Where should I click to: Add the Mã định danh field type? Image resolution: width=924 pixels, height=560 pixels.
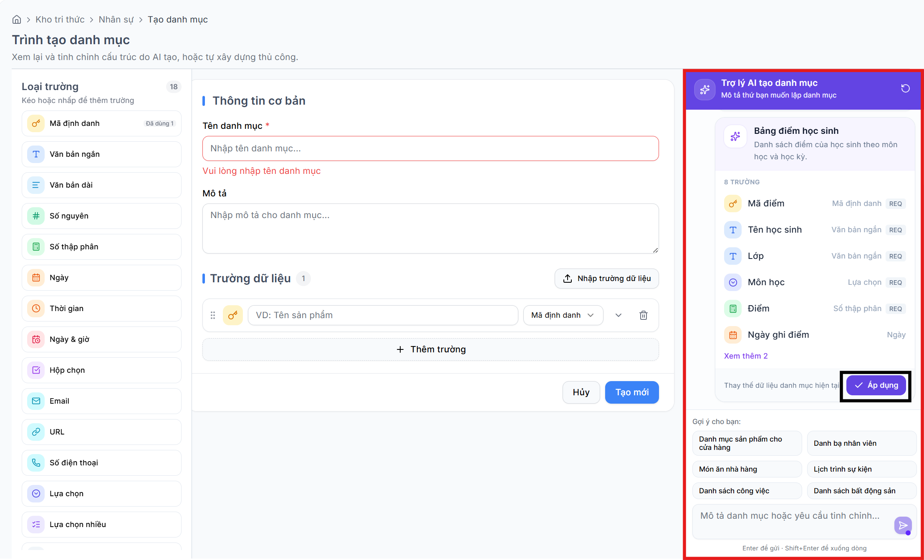click(x=101, y=123)
